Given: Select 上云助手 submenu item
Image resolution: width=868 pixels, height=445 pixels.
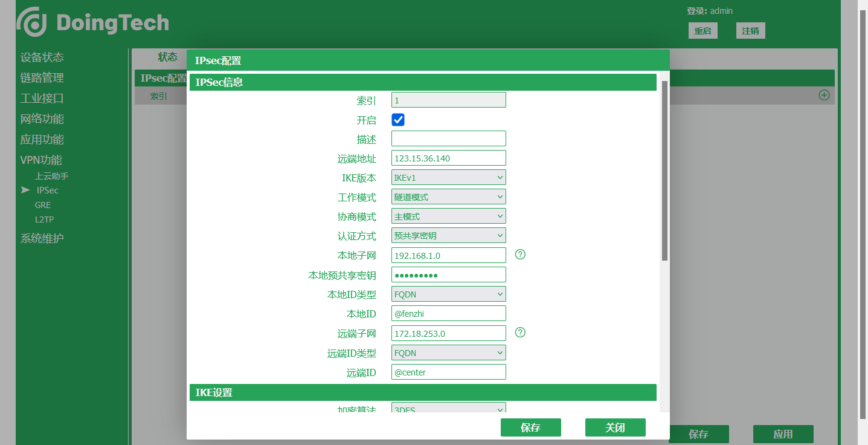Looking at the screenshot, I should coord(52,176).
